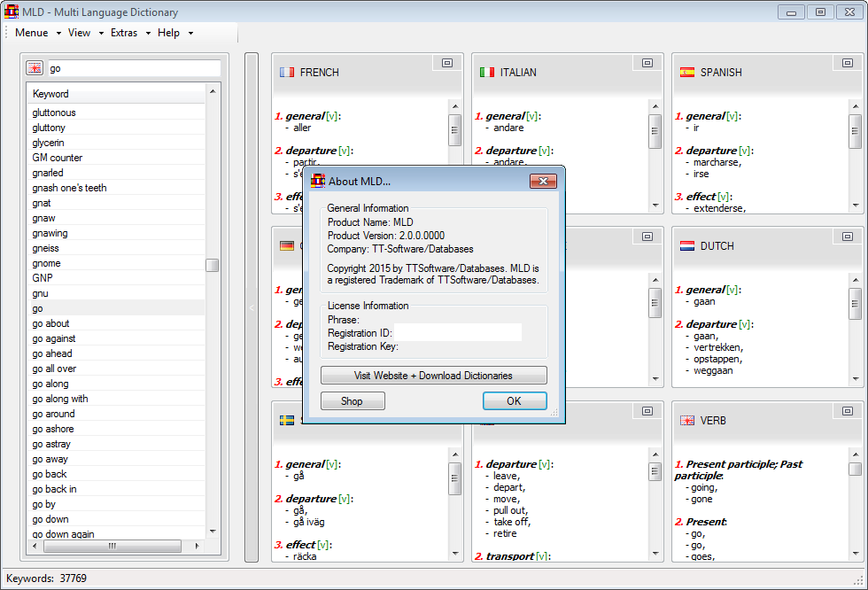Select keyword 'go' in list

pyautogui.click(x=116, y=308)
